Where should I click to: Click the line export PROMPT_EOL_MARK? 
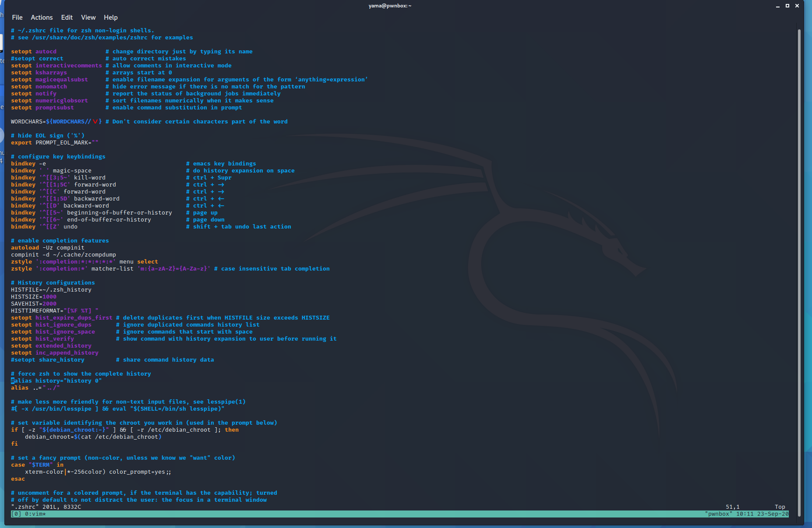click(x=55, y=143)
